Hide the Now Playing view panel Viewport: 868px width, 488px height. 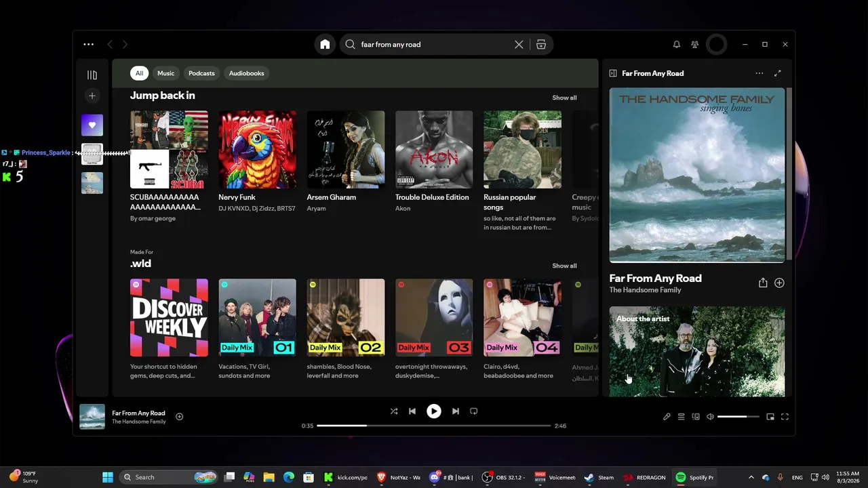(613, 73)
